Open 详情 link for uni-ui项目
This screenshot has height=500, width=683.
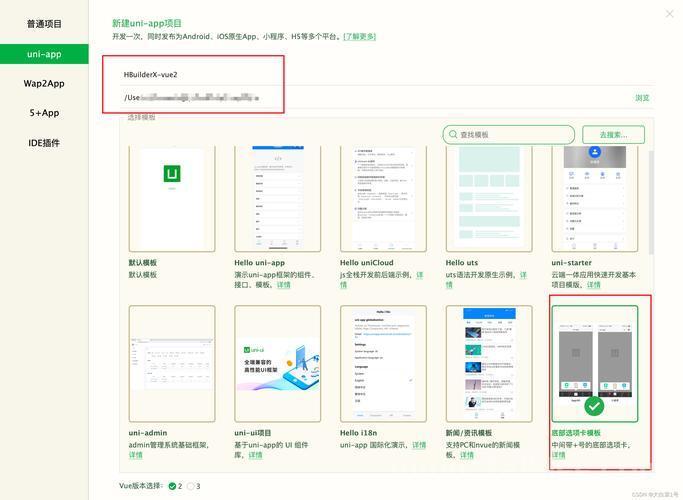point(255,455)
